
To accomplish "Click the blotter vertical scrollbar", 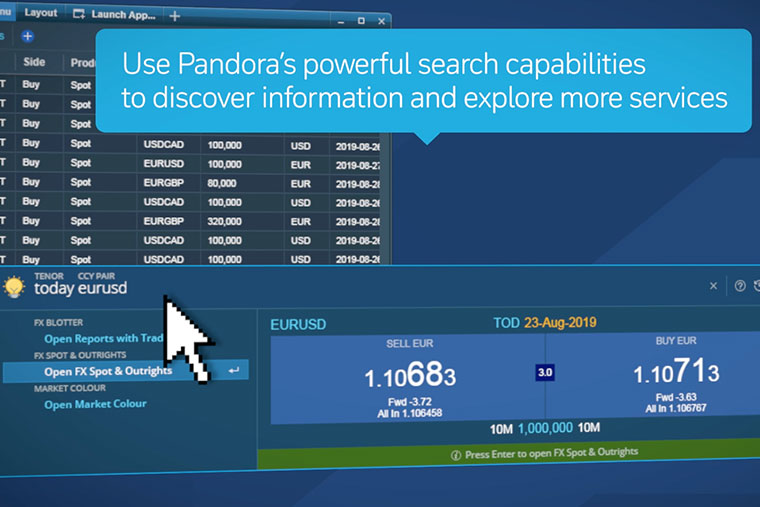I will pos(385,199).
